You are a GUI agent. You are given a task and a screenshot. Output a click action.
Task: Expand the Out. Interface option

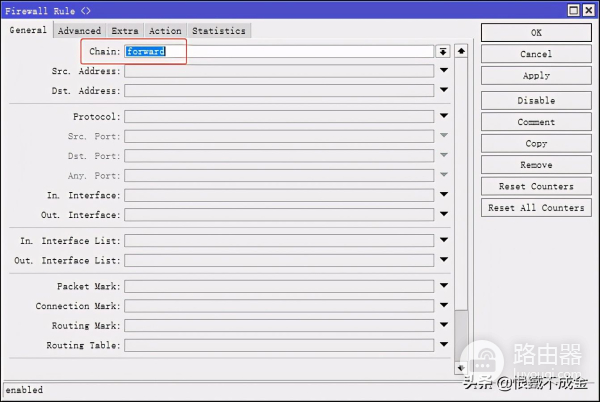pos(443,215)
